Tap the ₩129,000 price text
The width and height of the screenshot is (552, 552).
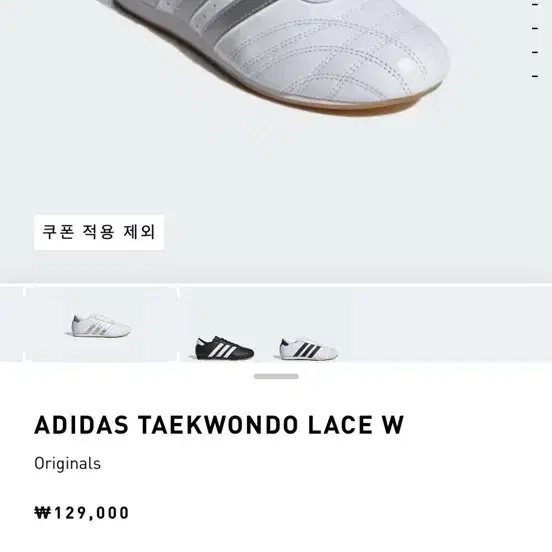[82, 513]
